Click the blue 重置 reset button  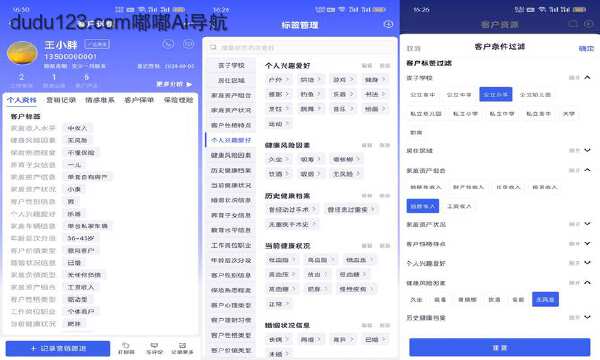pyautogui.click(x=500, y=347)
